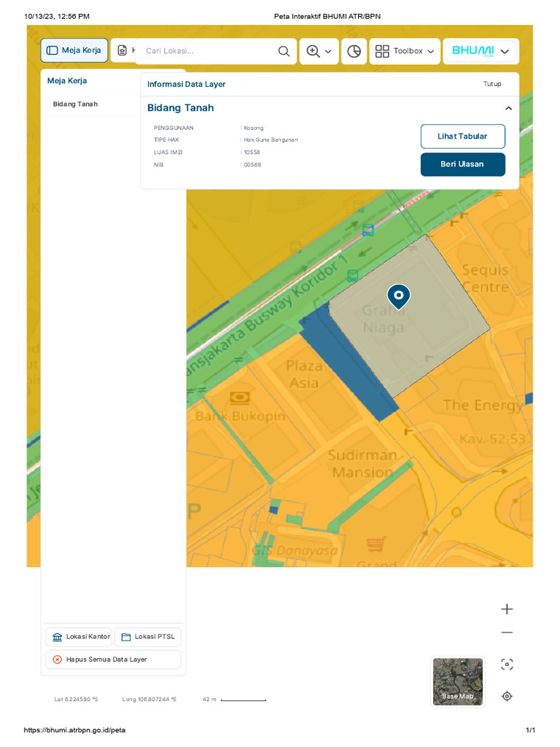The height and width of the screenshot is (747, 560).
Task: Click the pie chart statistics icon
Action: (354, 51)
